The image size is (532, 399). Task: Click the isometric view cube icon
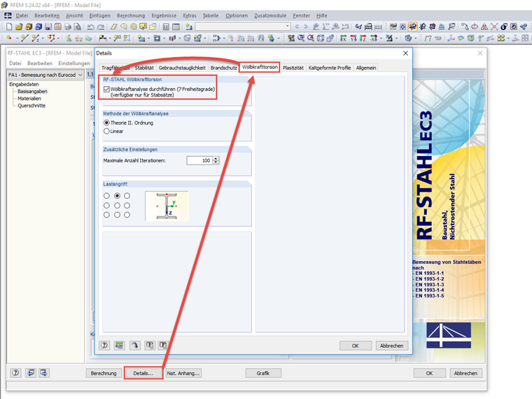[321, 38]
